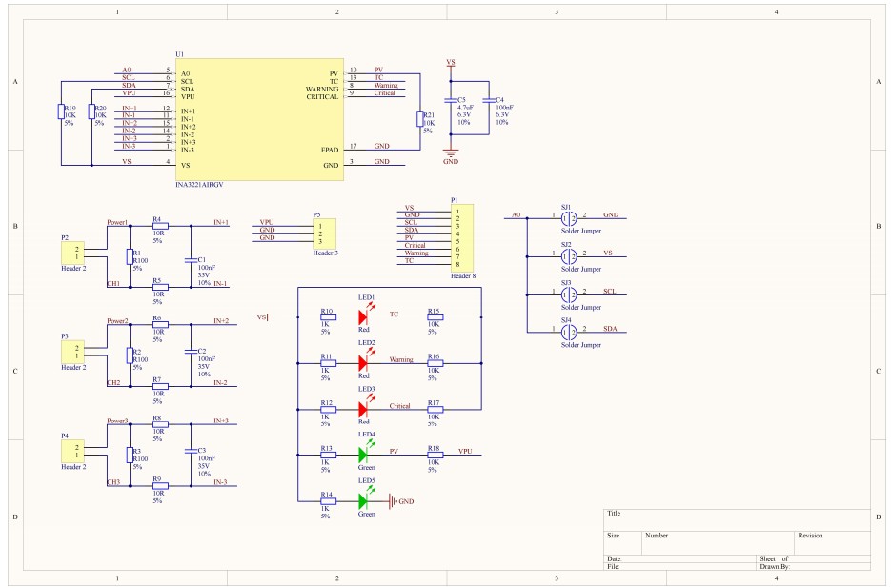Click the red LED1 symbol
Viewport: 891px width, 588px height.
point(363,317)
